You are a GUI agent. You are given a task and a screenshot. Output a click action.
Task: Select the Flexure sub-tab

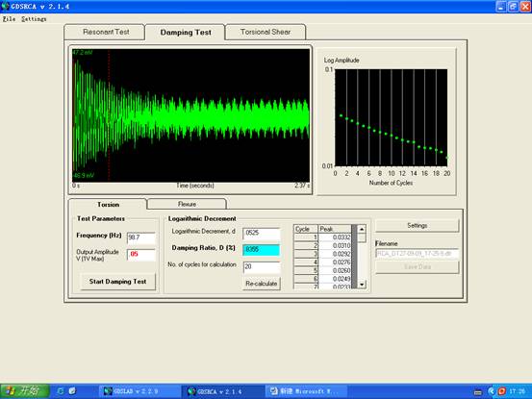pos(187,204)
